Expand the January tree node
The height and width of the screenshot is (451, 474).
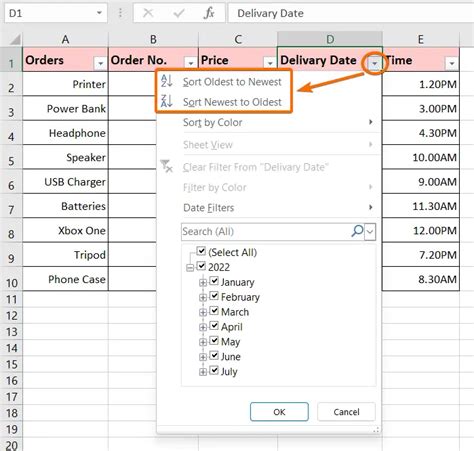point(203,283)
